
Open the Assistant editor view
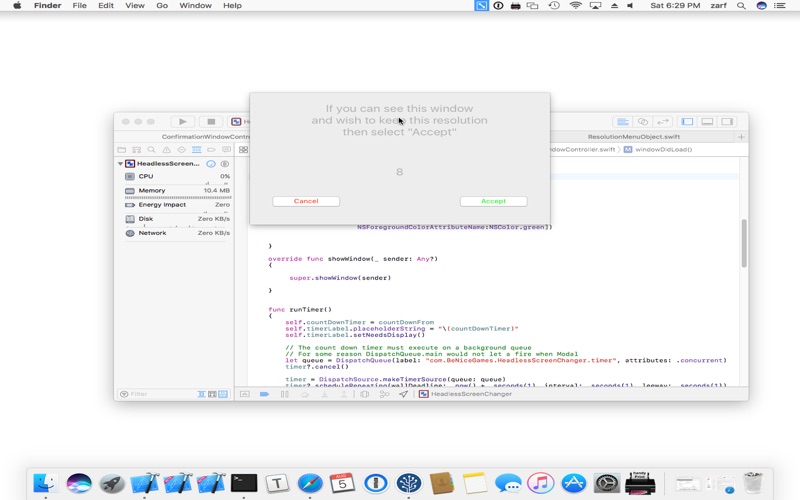click(643, 122)
